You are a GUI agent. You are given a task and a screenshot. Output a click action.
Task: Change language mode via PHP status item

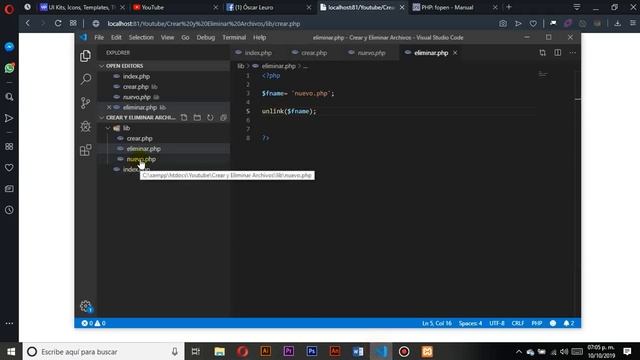pyautogui.click(x=537, y=323)
